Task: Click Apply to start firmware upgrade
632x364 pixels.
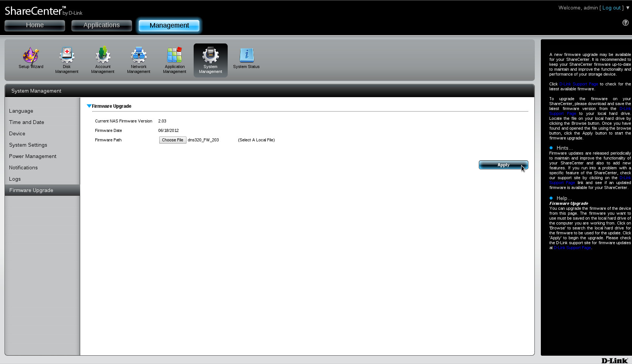Action: 503,165
